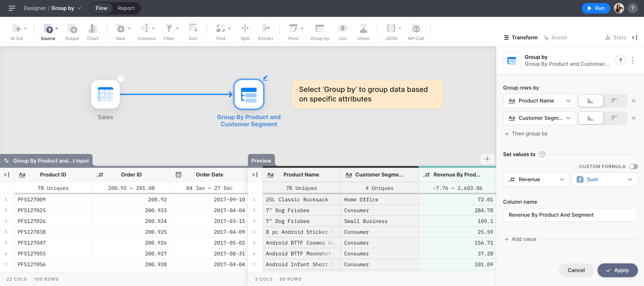
Task: Open the Stats tab in side panel
Action: pos(616,37)
